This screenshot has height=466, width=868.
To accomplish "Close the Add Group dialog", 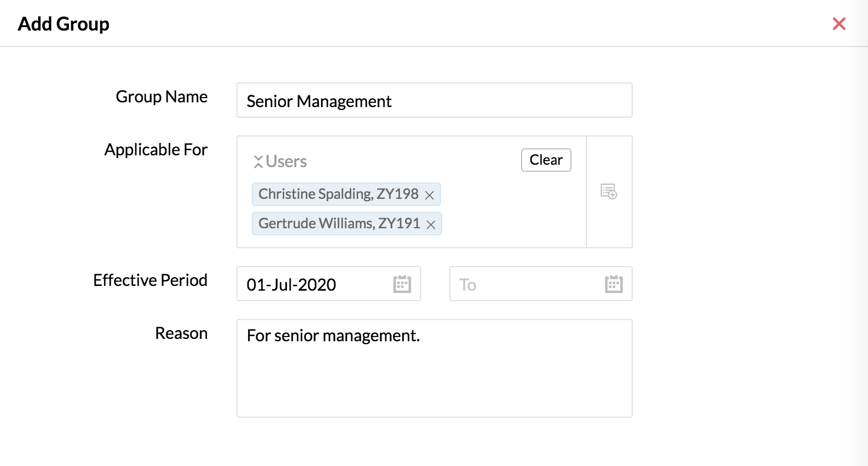I will click(x=839, y=24).
